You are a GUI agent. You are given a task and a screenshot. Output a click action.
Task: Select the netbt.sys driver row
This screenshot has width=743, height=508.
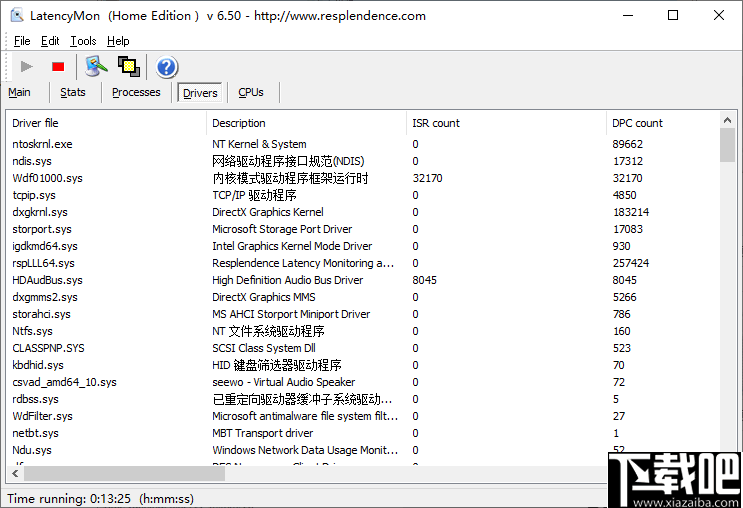(363, 434)
